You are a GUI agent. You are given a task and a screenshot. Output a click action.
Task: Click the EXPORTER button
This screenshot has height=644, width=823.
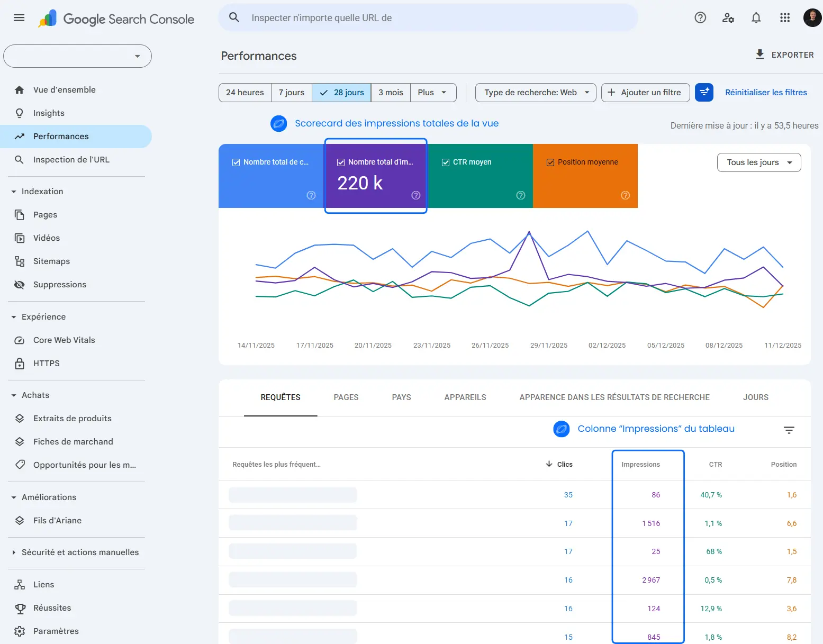785,55
